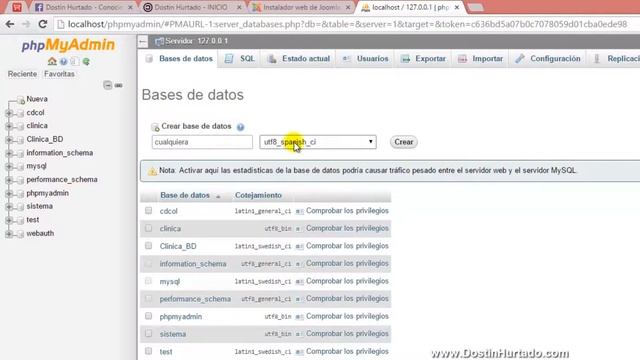Open the Reciente navigation link
The image size is (640, 360).
pyautogui.click(x=22, y=74)
